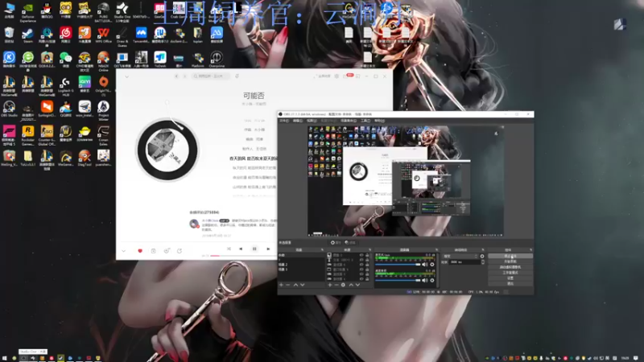644x362 pixels.
Task: Adjust the OBS transition duration stepper arrows
Action: click(x=482, y=262)
